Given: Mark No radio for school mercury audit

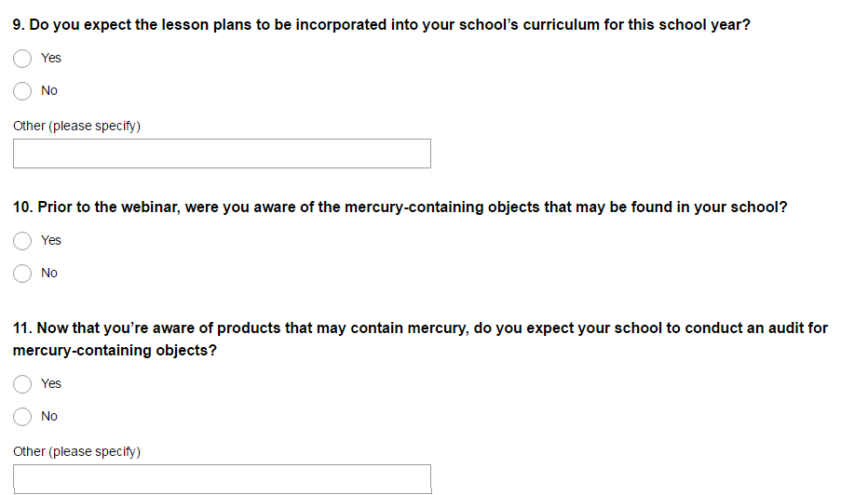Looking at the screenshot, I should [x=22, y=417].
